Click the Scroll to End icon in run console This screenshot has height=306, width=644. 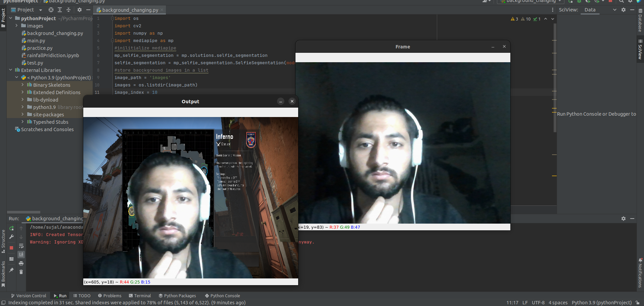point(21,254)
